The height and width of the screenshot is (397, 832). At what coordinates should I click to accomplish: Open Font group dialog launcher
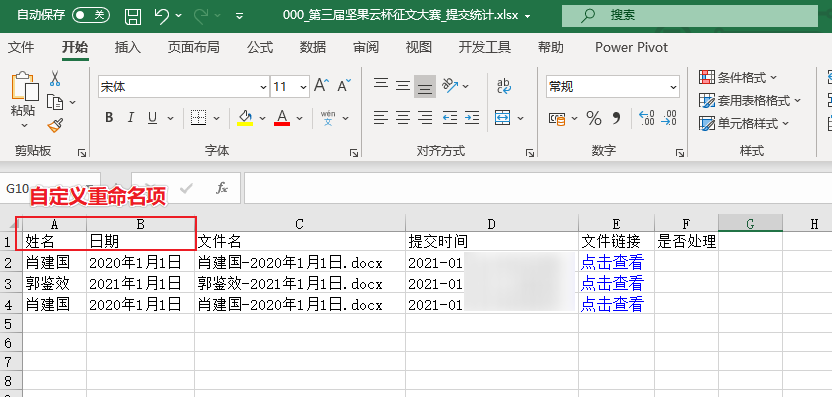pos(354,153)
